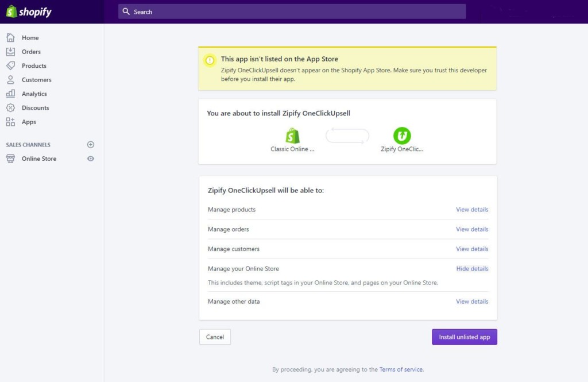Click the Apps grid icon
The image size is (588, 382).
[x=10, y=122]
